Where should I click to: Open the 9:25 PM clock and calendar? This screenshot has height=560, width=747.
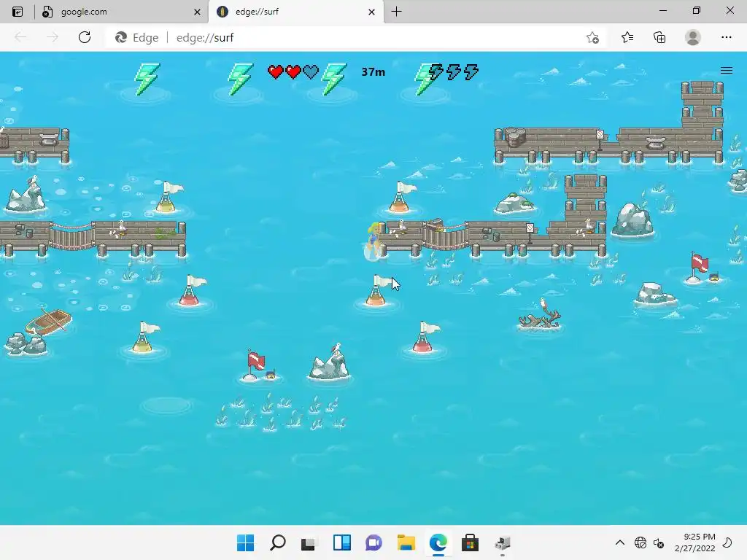(694, 542)
